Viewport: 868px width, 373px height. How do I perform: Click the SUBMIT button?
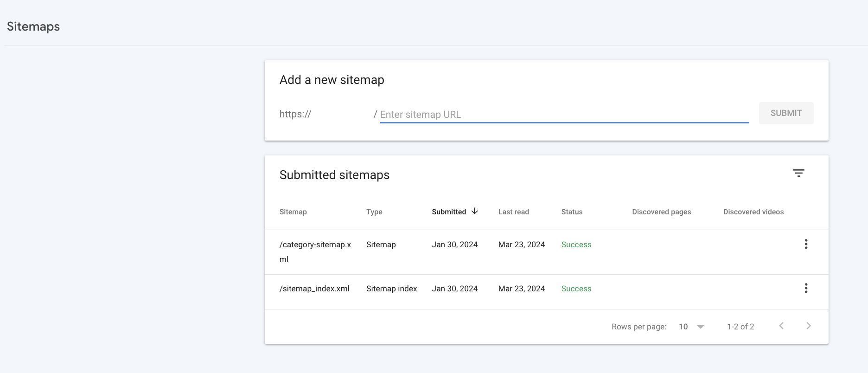785,113
